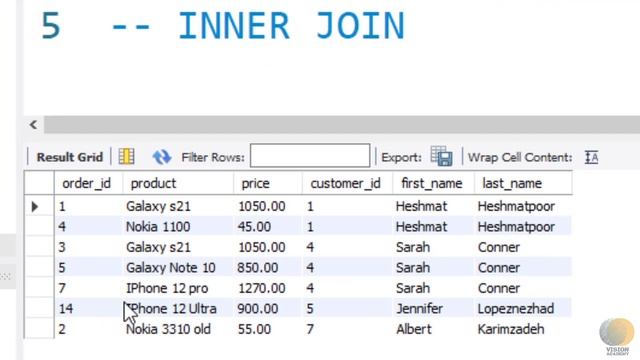The image size is (640, 360).
Task: Select 'Heshmatpoor' in Nokia 1100 row
Action: [x=516, y=227]
